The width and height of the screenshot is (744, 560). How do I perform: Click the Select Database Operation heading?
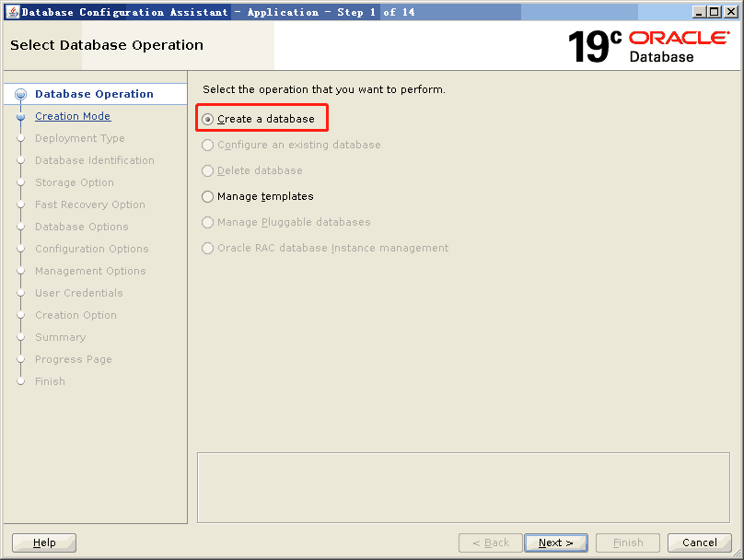pyautogui.click(x=107, y=45)
